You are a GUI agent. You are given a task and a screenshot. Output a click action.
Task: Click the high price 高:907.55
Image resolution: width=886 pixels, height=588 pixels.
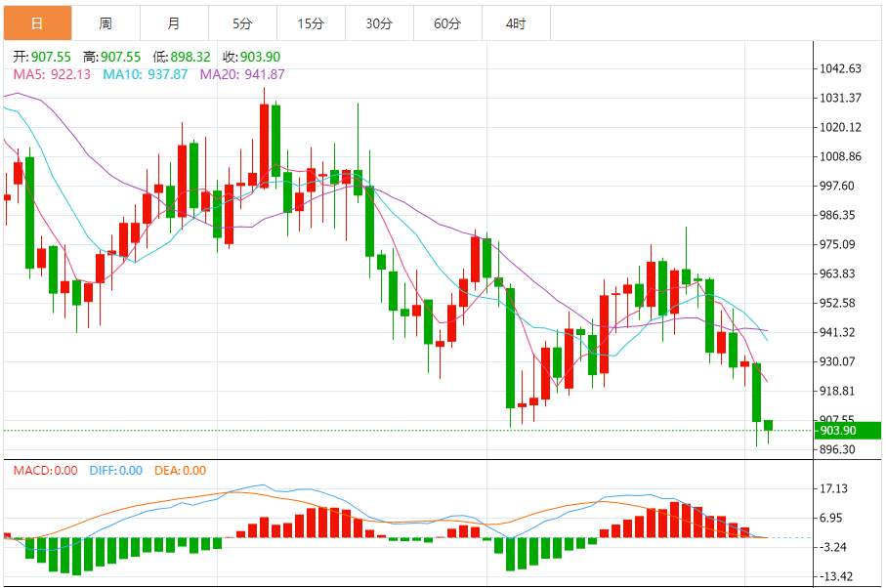coord(112,57)
